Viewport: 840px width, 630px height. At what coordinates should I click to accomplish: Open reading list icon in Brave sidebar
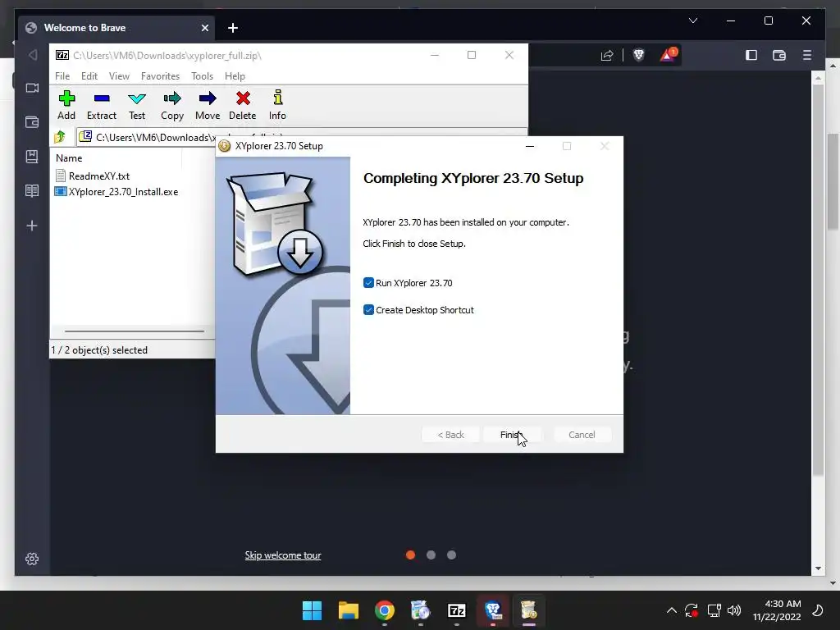[x=32, y=190]
